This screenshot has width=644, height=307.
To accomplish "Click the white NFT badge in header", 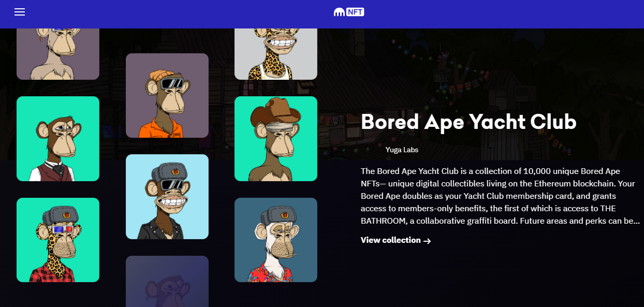I will pos(356,12).
